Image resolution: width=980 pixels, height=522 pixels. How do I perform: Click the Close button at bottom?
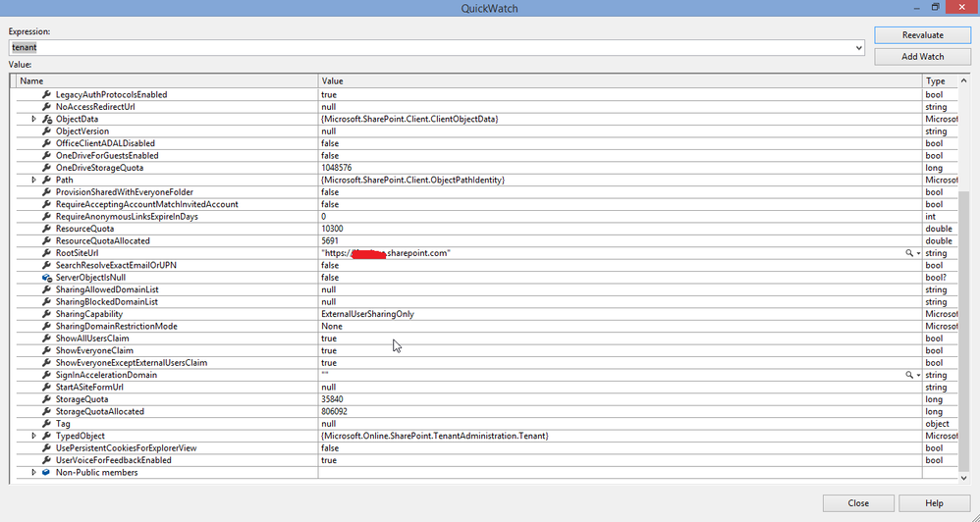[x=858, y=503]
